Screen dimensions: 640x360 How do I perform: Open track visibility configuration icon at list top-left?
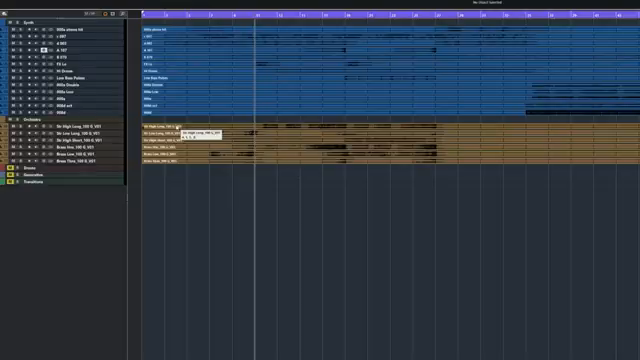point(4,14)
